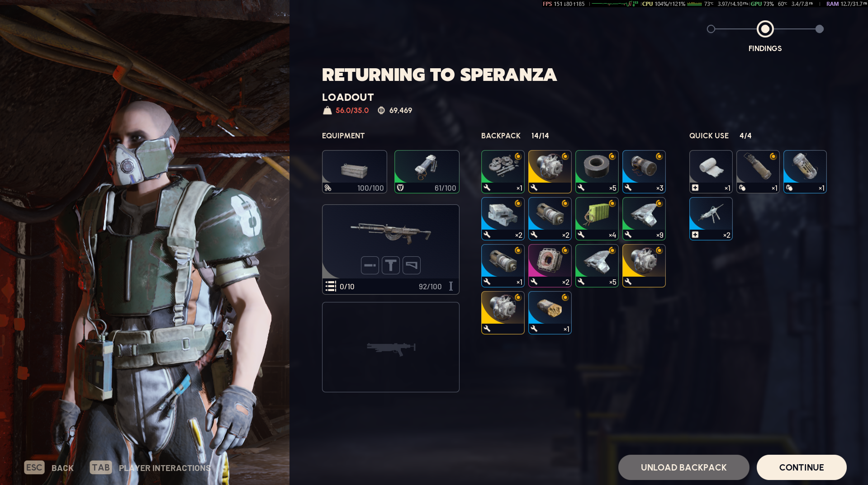Click the Continue button
868x485 pixels.
(x=801, y=467)
